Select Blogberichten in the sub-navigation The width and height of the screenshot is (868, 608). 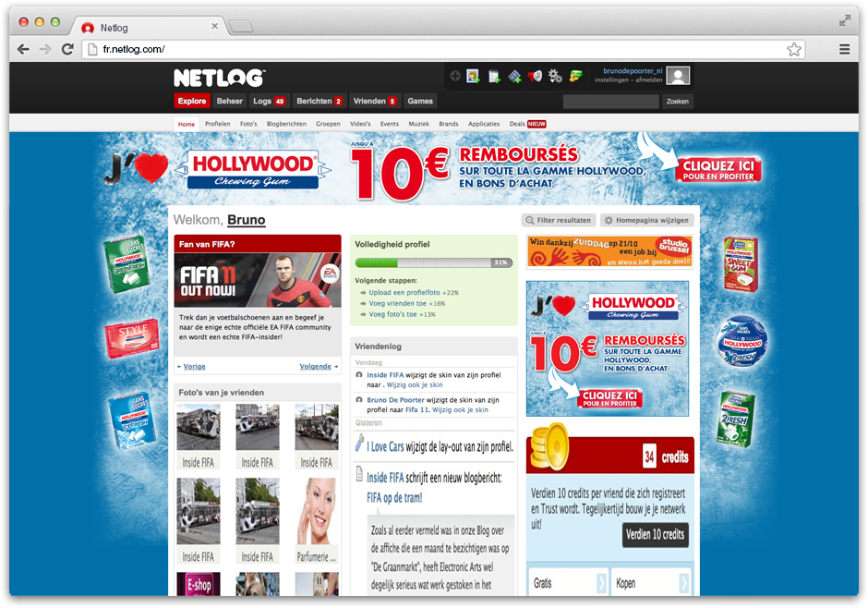286,124
